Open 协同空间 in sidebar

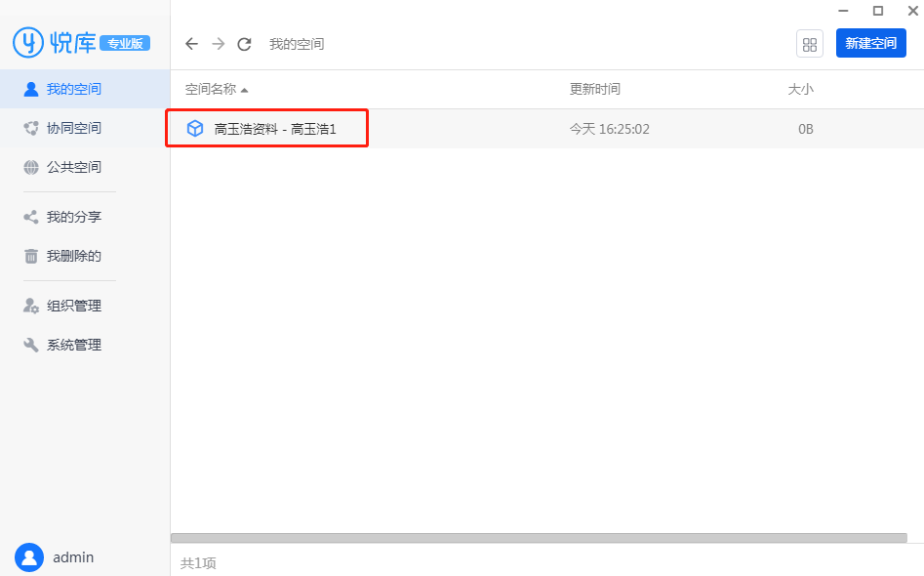pos(85,128)
